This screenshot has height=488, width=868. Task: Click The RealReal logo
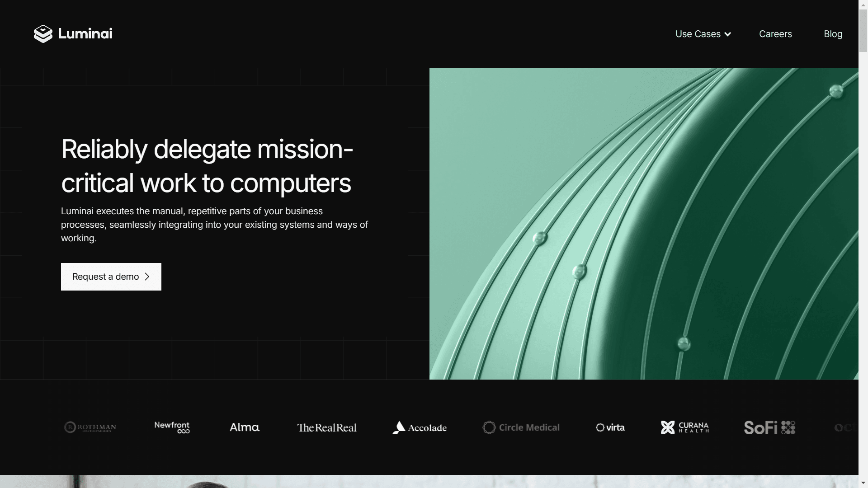coord(327,428)
